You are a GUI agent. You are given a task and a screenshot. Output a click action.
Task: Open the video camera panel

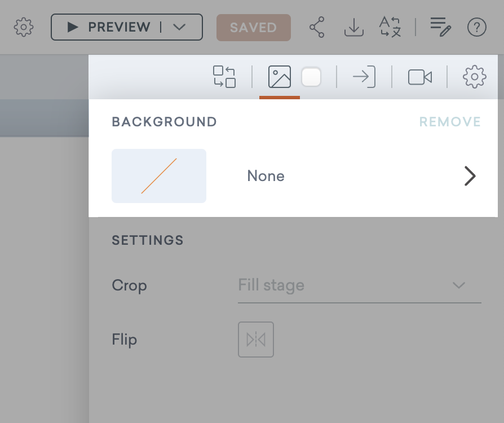(x=419, y=77)
